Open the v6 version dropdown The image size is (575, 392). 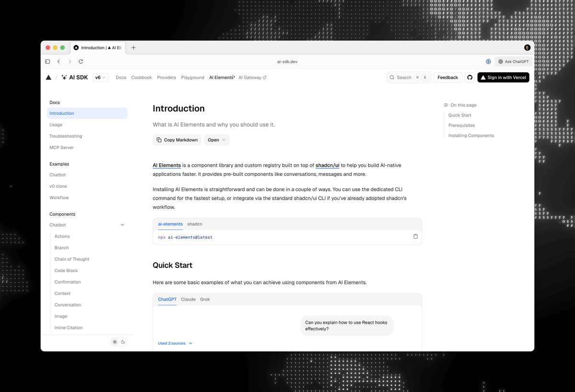click(x=100, y=77)
